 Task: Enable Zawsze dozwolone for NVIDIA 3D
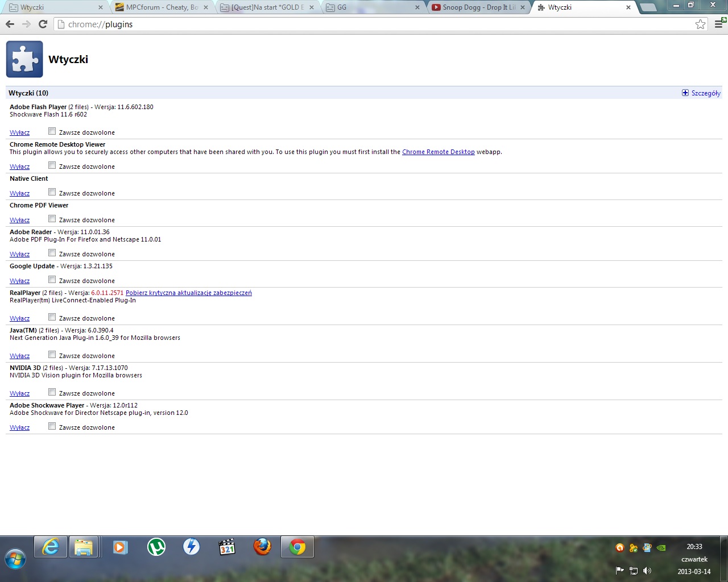[x=52, y=392]
